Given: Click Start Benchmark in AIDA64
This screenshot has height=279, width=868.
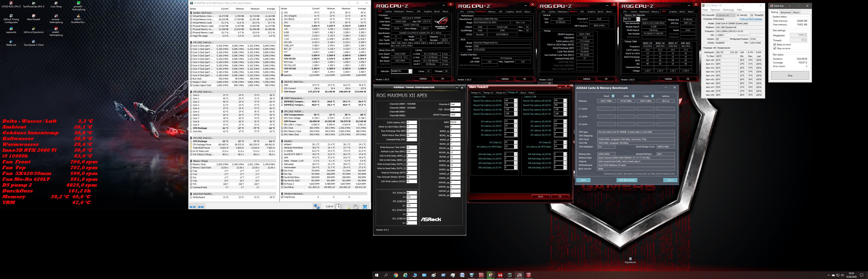Looking at the screenshot, I should click(627, 180).
